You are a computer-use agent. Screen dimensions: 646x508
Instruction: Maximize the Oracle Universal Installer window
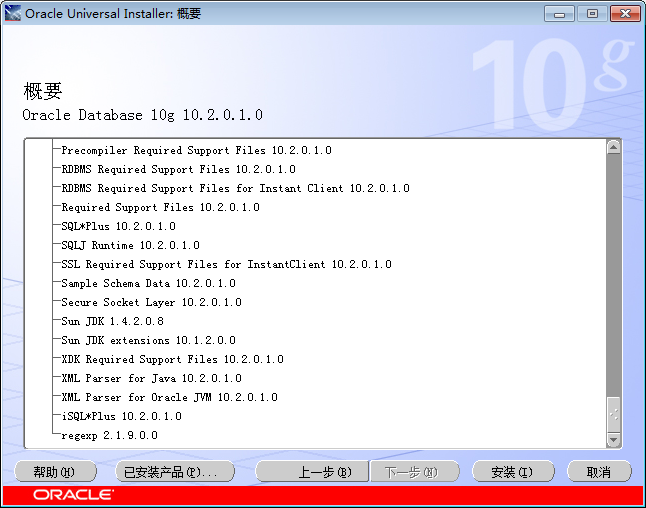coord(592,14)
